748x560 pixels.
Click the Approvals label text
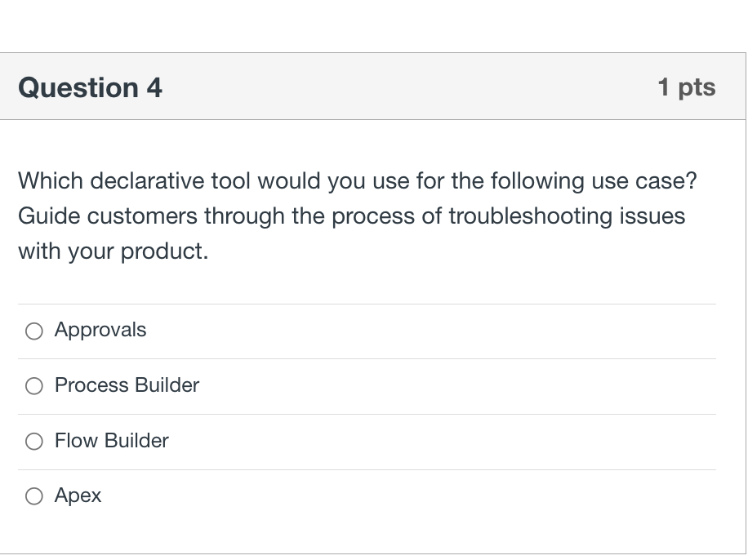[x=100, y=330]
